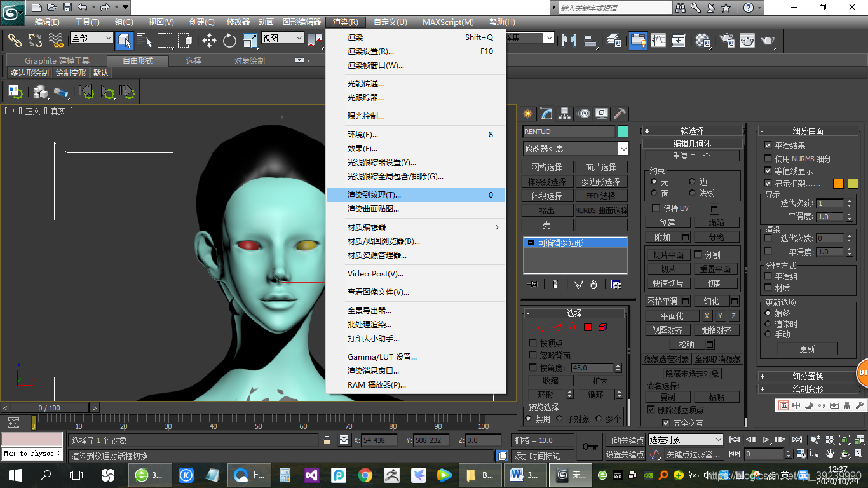Screen dimensions: 868x488
Task: Open Rendered Frame Window icon
Action: [x=747, y=41]
